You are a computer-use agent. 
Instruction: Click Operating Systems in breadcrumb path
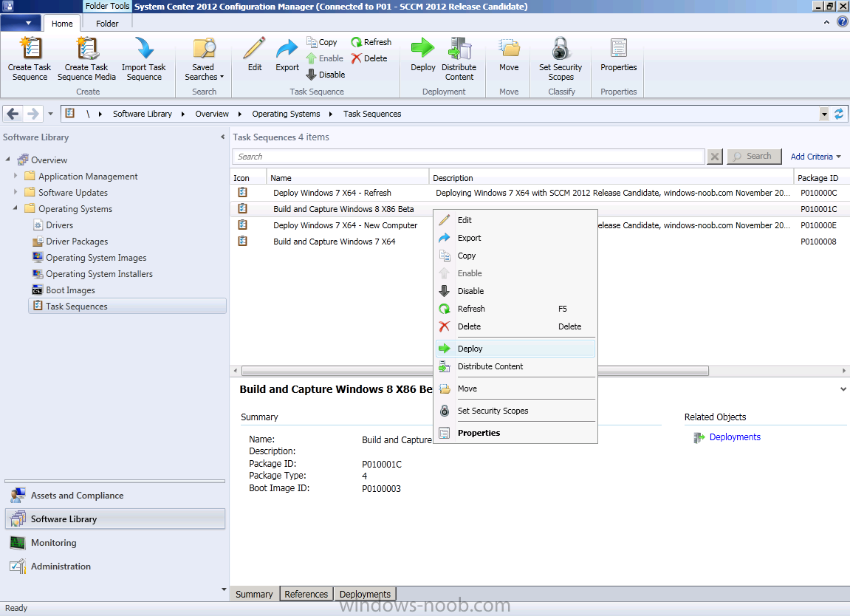[286, 114]
